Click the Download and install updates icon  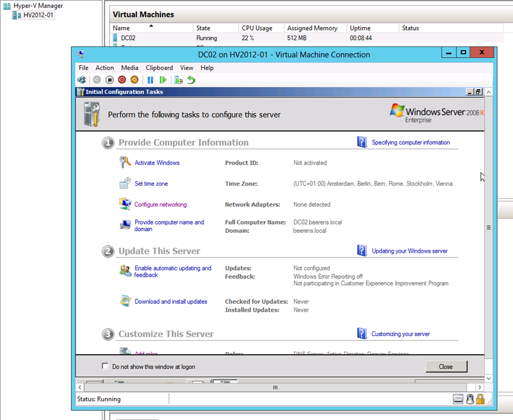coord(125,301)
